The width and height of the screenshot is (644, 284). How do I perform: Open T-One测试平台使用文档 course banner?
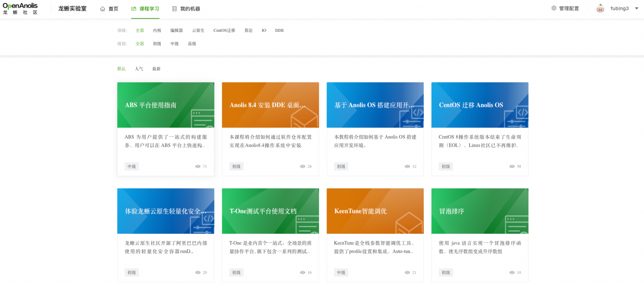tap(270, 211)
